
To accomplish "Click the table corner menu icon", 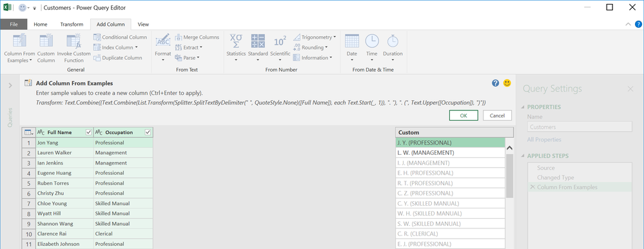I will tap(28, 132).
